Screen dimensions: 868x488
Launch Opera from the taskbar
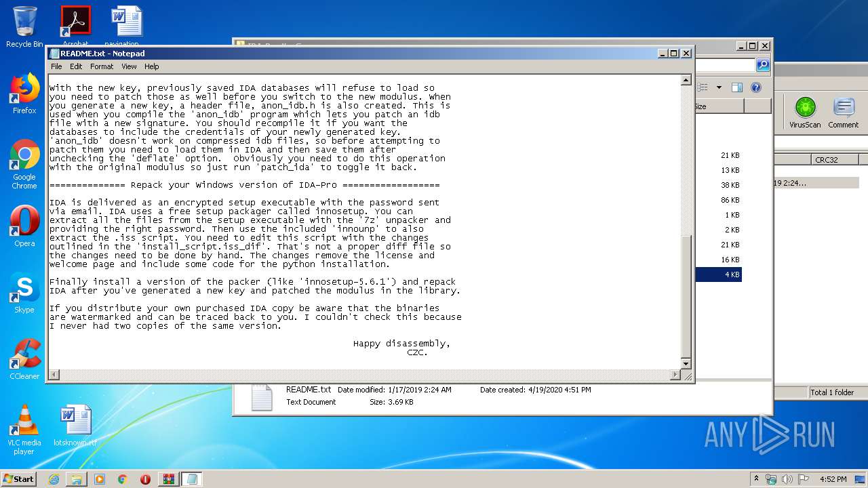(145, 479)
